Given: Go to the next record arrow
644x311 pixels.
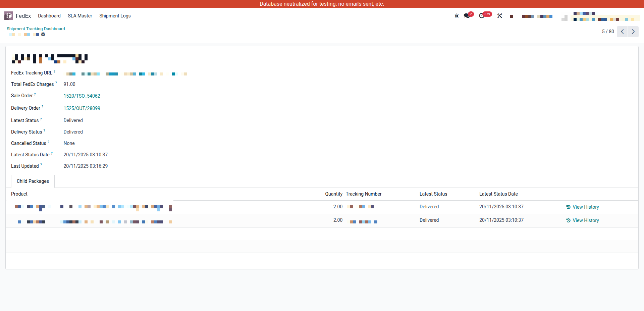Looking at the screenshot, I should 633,32.
